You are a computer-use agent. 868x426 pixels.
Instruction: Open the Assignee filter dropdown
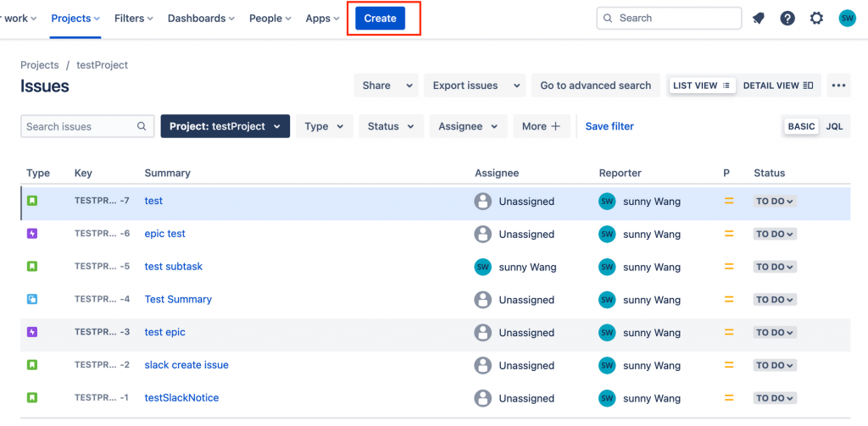point(468,126)
